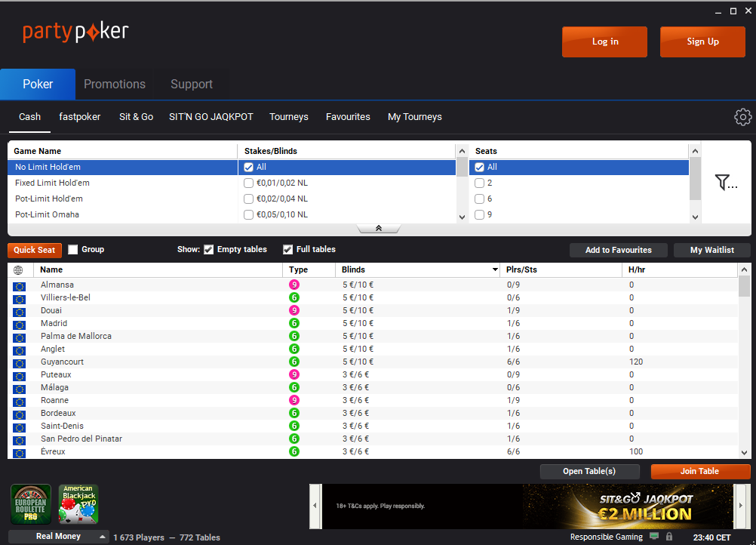Screen dimensions: 756x545
Task: Click the padlock icon next to Responsible Gaming
Action: (669, 536)
